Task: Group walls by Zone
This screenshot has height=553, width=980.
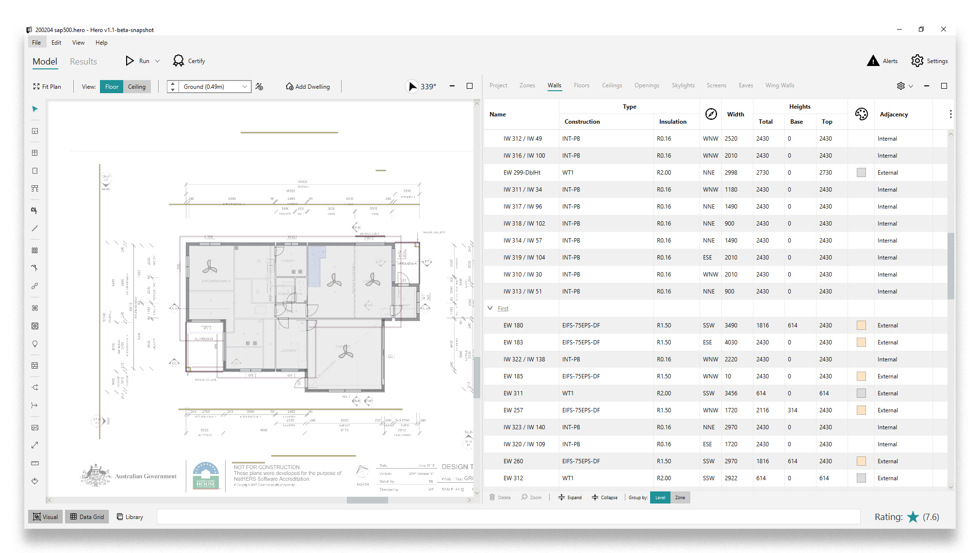Action: point(680,497)
